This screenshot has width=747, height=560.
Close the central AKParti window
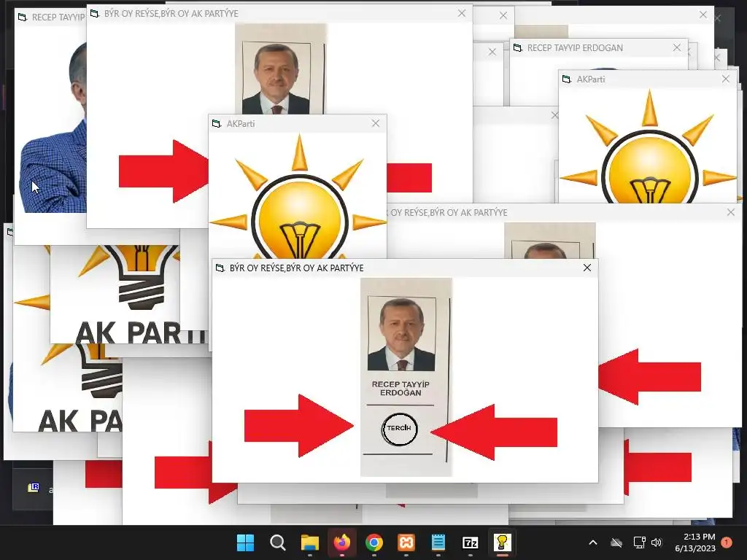coord(376,123)
